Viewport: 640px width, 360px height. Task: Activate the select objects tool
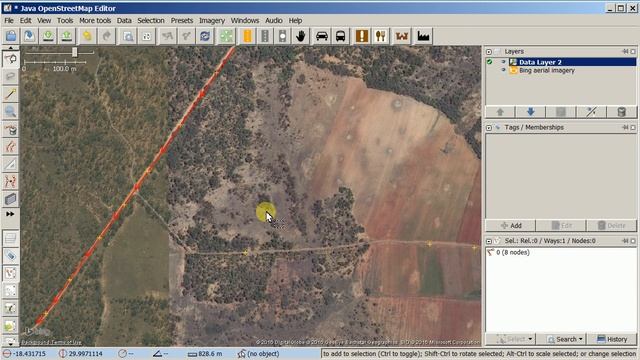click(11, 59)
